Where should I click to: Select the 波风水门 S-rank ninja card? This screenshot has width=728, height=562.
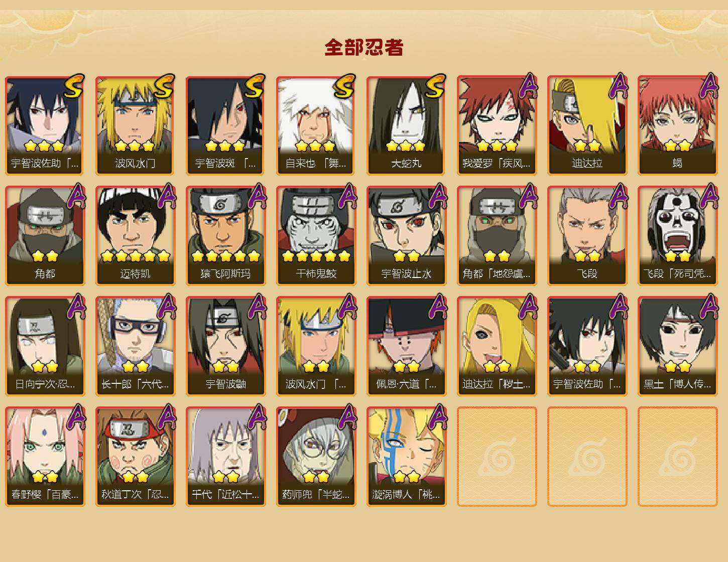135,125
